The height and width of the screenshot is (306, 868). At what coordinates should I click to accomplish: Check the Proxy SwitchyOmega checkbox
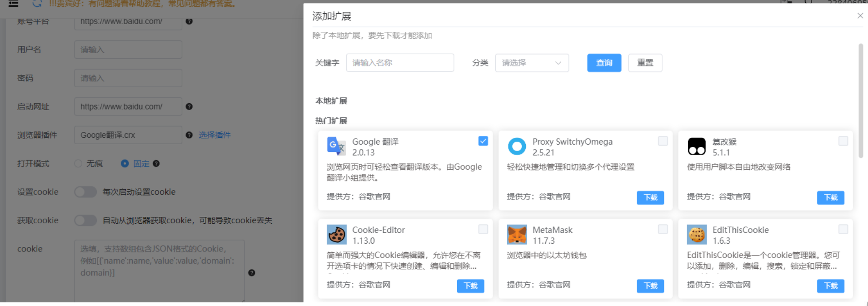663,141
